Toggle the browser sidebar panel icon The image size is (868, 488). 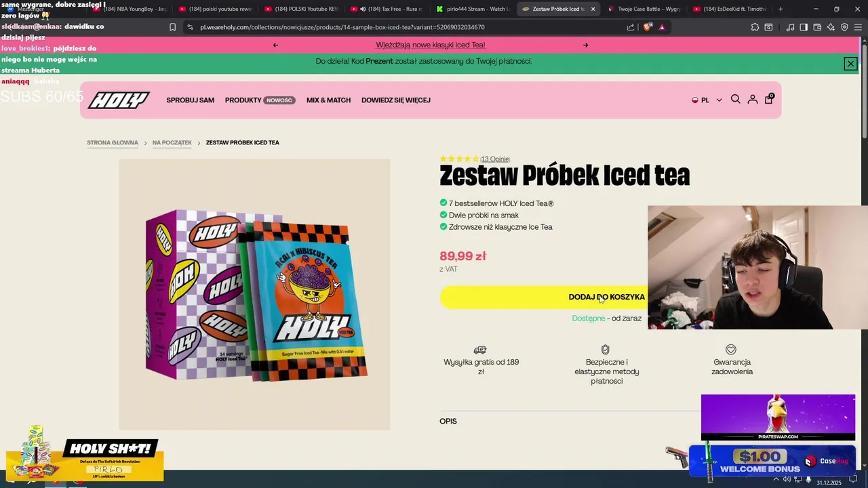(x=804, y=27)
